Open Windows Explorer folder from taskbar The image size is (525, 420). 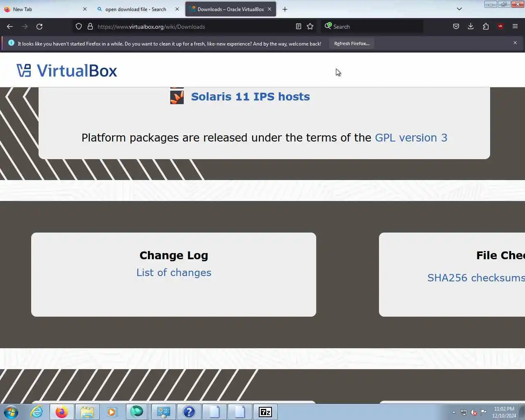click(87, 412)
